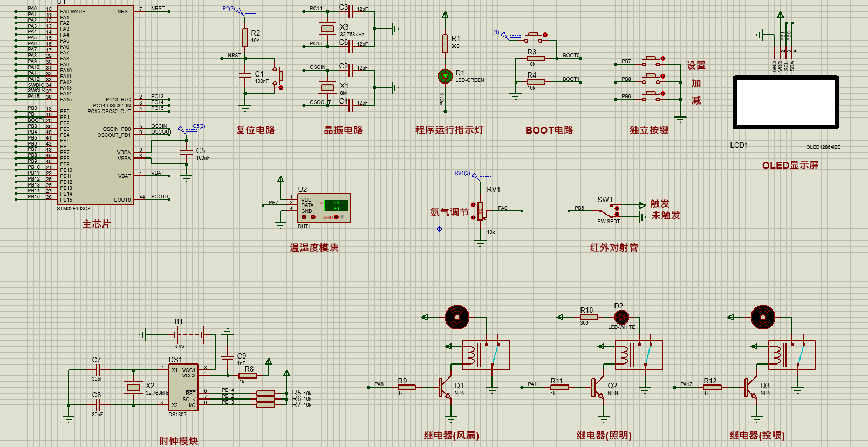868x447 pixels.
Task: Select the white LED D2 symbol
Action: click(x=621, y=317)
